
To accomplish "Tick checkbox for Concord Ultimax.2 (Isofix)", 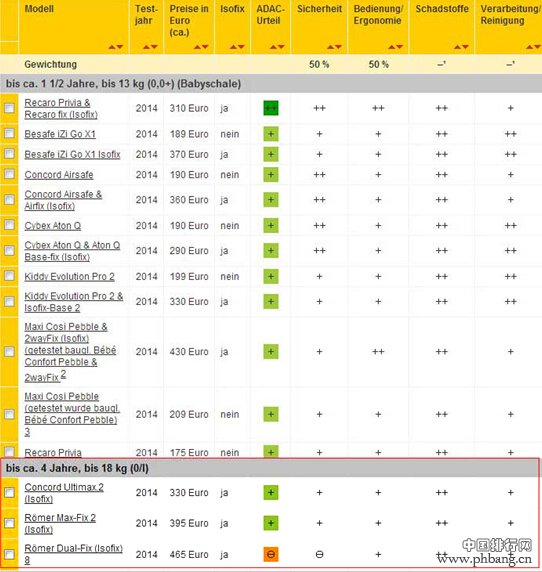I will [x=9, y=492].
